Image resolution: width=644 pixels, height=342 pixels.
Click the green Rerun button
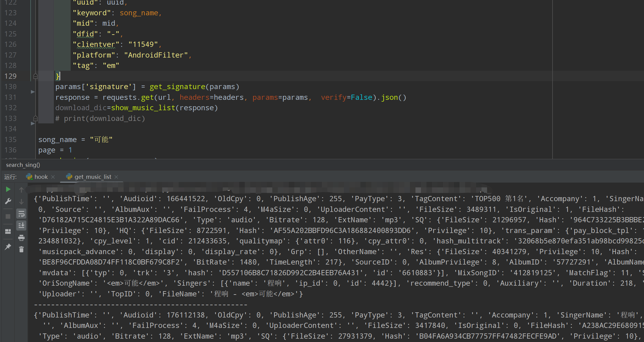pyautogui.click(x=8, y=190)
